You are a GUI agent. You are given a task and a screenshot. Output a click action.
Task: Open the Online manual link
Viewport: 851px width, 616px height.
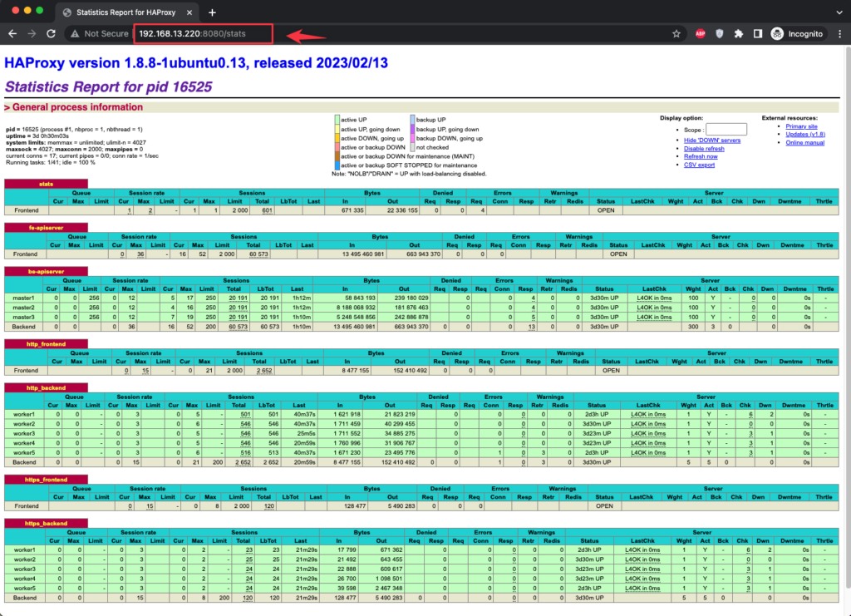tap(804, 142)
